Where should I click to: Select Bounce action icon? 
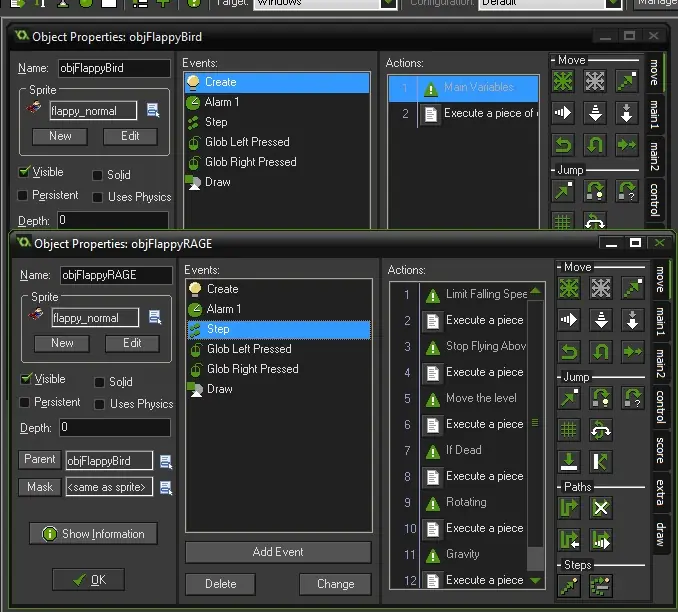click(601, 461)
